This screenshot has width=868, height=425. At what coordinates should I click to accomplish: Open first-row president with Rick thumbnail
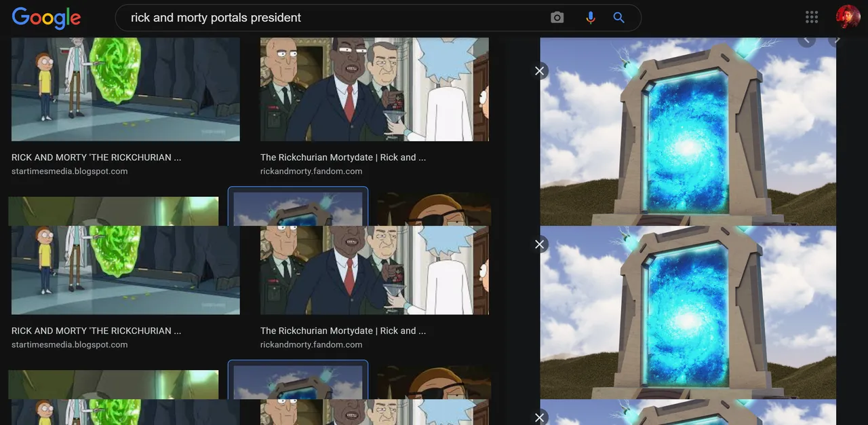[374, 89]
